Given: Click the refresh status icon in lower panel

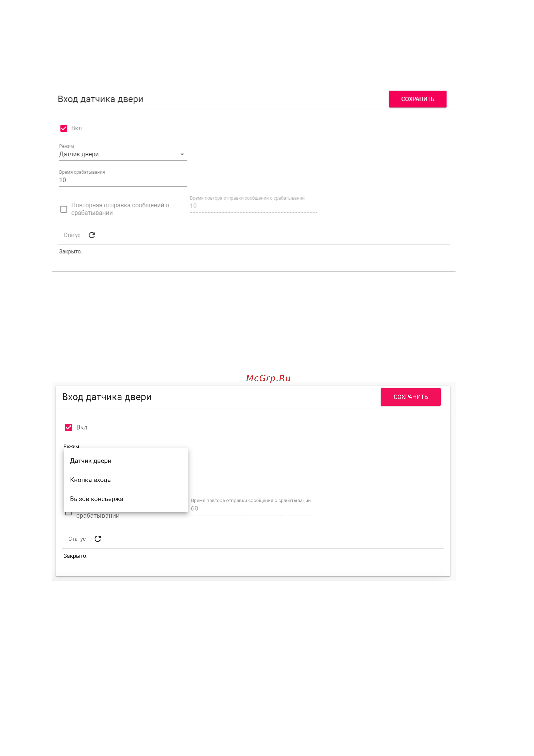Looking at the screenshot, I should (x=98, y=539).
